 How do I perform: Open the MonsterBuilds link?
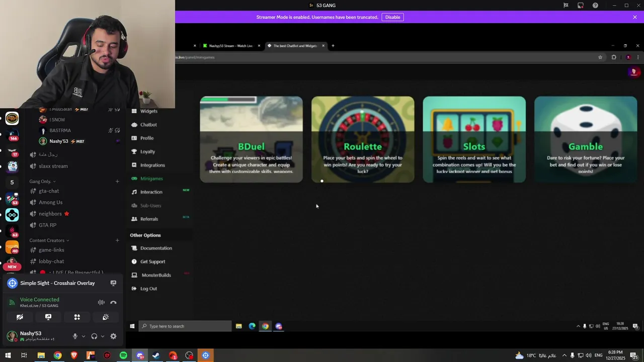(156, 275)
